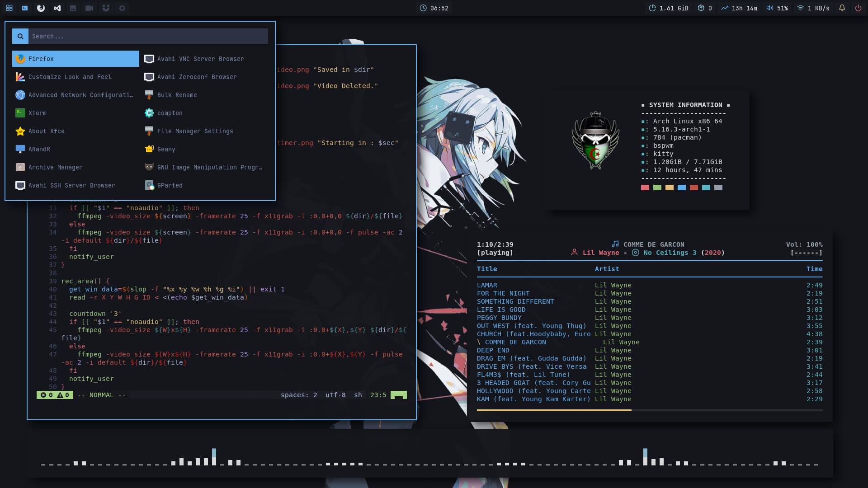Click the yellow song progress bar
The height and width of the screenshot is (488, 868).
click(x=554, y=410)
